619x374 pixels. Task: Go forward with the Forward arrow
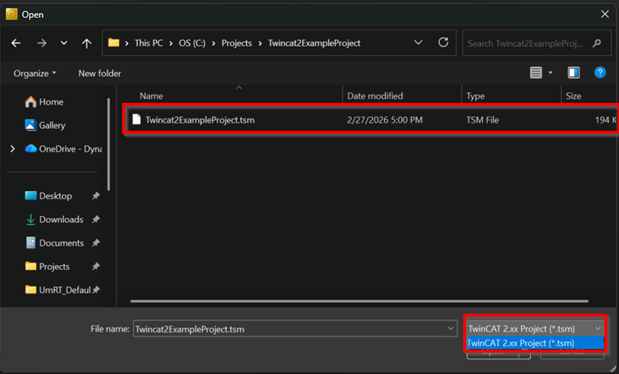41,43
